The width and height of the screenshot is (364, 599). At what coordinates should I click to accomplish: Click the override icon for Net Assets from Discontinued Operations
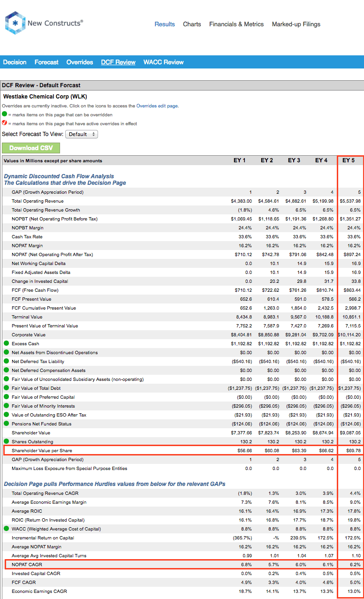click(x=7, y=353)
